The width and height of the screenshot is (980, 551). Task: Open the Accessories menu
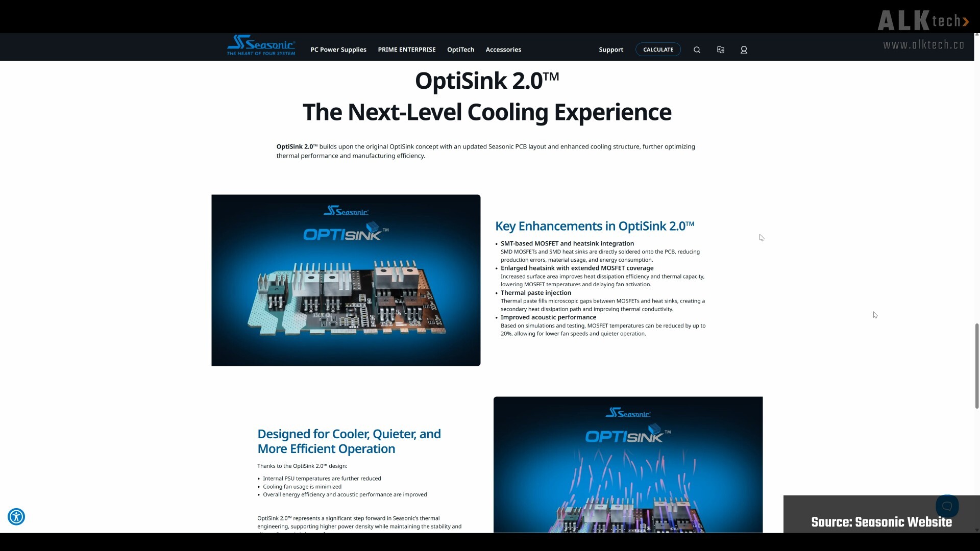pos(503,49)
